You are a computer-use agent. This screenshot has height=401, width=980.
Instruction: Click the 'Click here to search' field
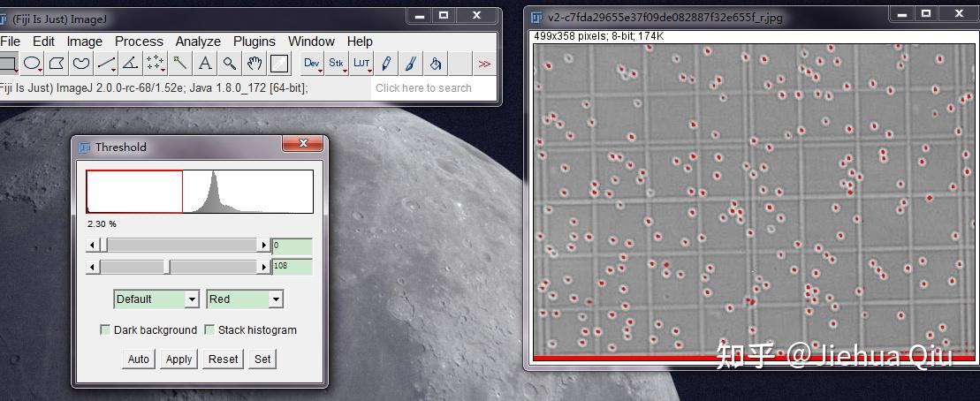click(x=423, y=88)
